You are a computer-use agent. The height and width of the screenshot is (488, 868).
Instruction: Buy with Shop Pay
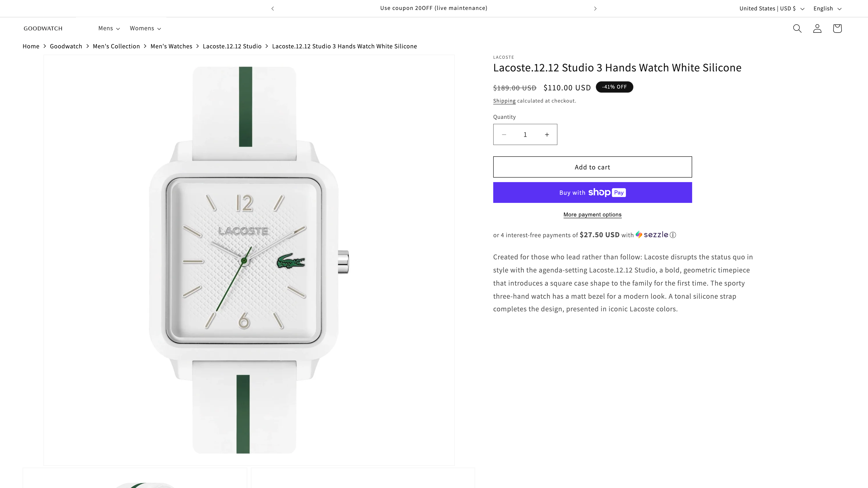[x=592, y=193]
